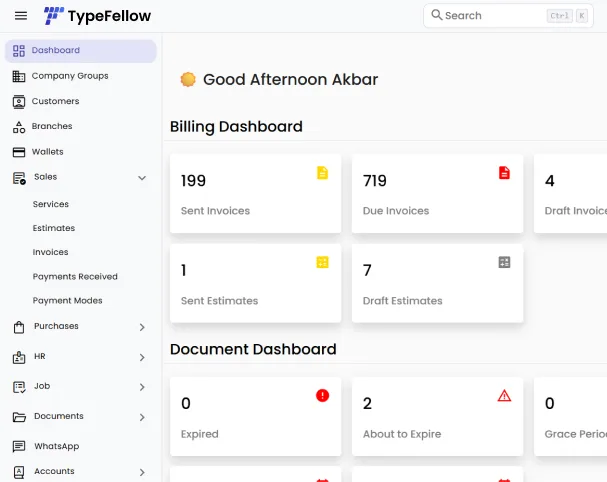Open Invoices under Sales
The image size is (607, 482).
[x=50, y=252]
